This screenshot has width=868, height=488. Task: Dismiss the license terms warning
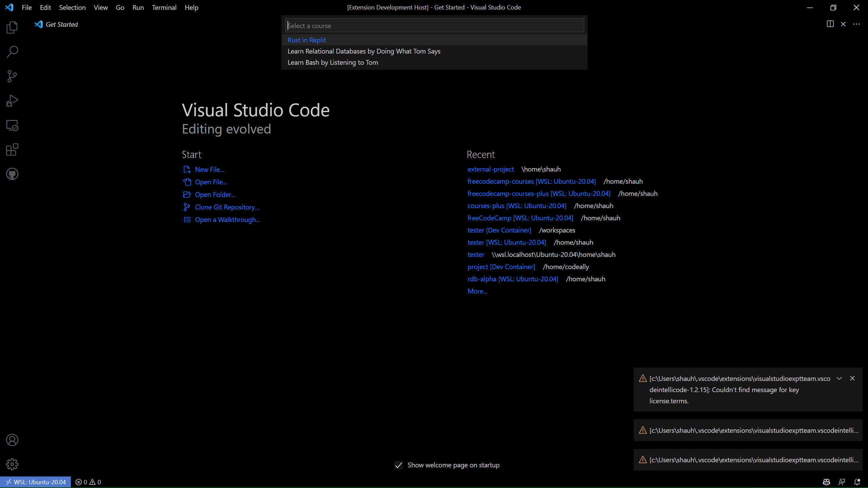(852, 378)
